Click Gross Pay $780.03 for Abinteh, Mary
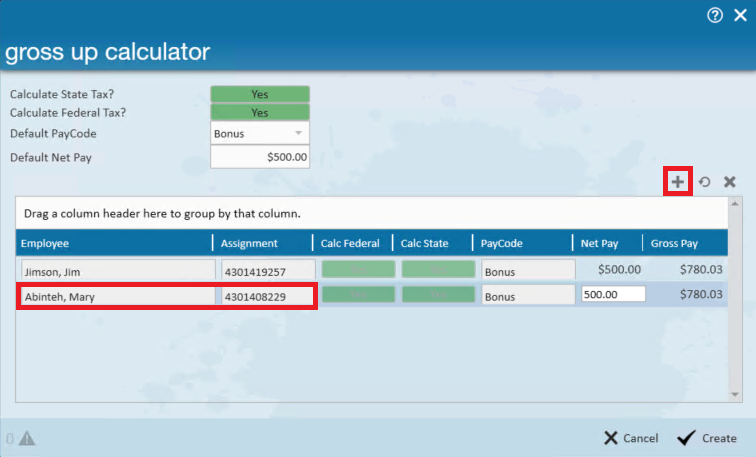 701,294
